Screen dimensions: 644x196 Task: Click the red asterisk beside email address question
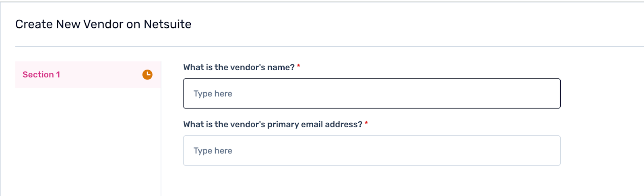(366, 123)
